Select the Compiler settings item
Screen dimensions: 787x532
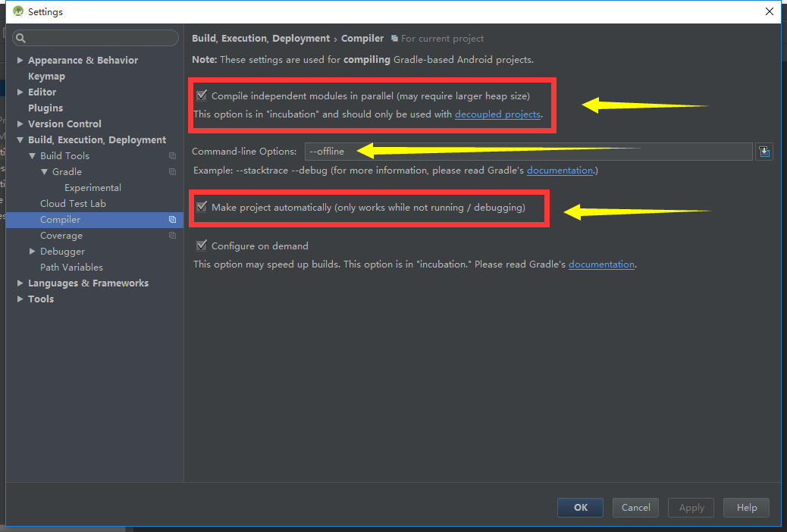point(94,219)
